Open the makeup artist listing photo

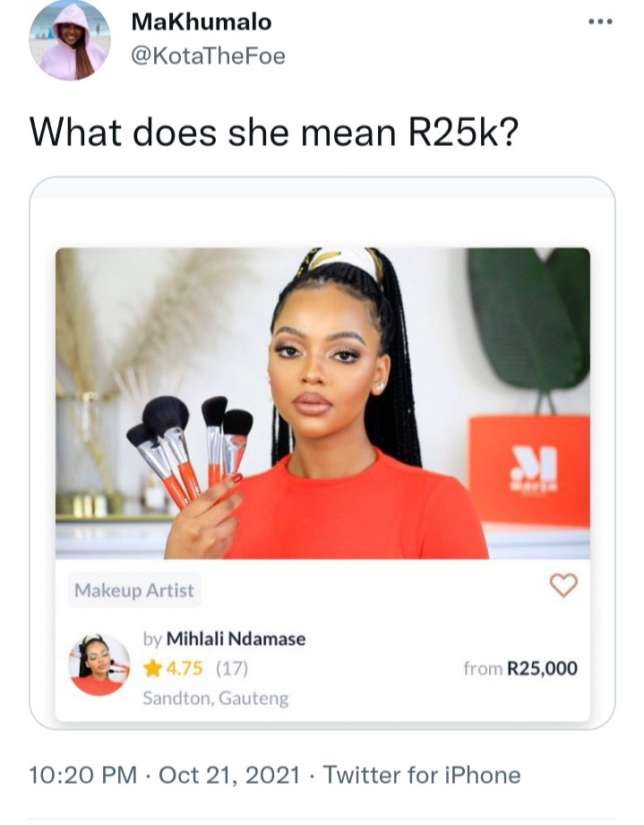click(x=322, y=403)
